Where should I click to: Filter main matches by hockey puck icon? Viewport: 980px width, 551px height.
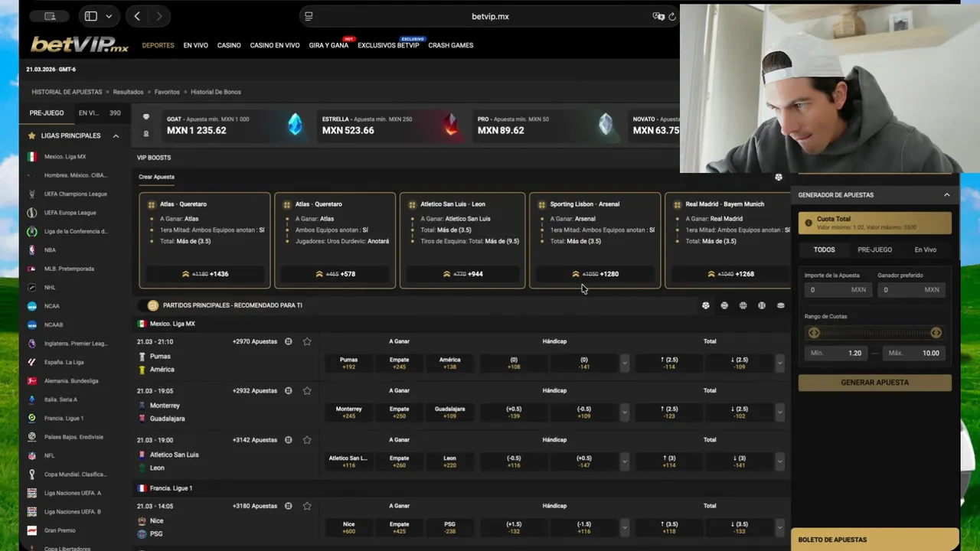780,305
